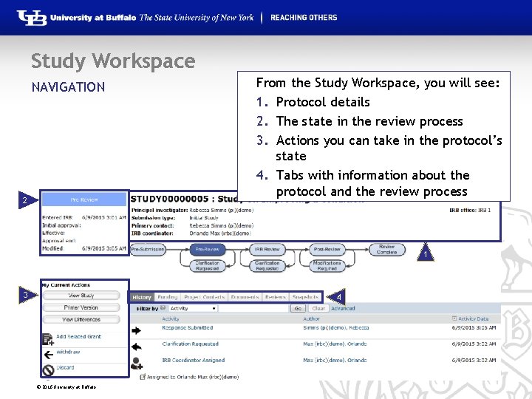The height and width of the screenshot is (399, 532).
Task: Open the Advanced filter link
Action: (x=343, y=308)
